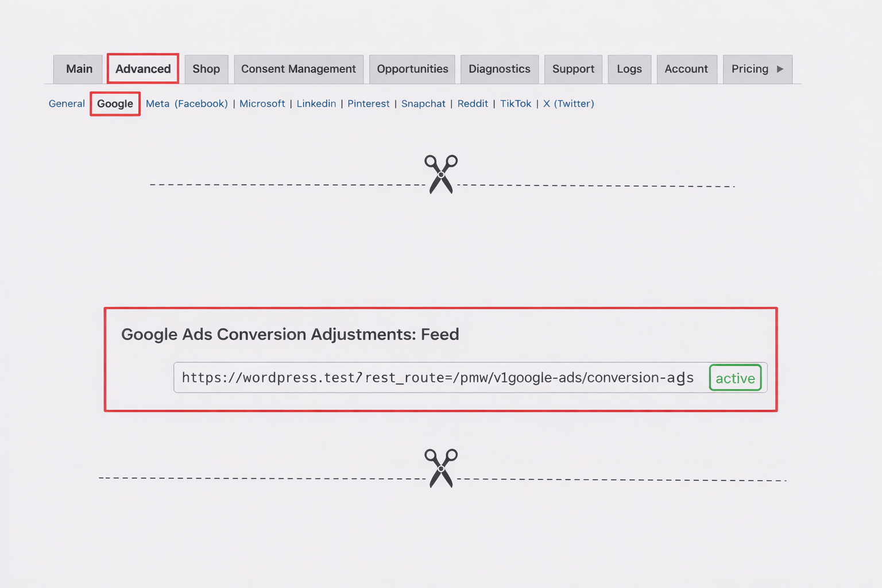Open the Main settings tab
The width and height of the screenshot is (882, 588).
pos(78,69)
